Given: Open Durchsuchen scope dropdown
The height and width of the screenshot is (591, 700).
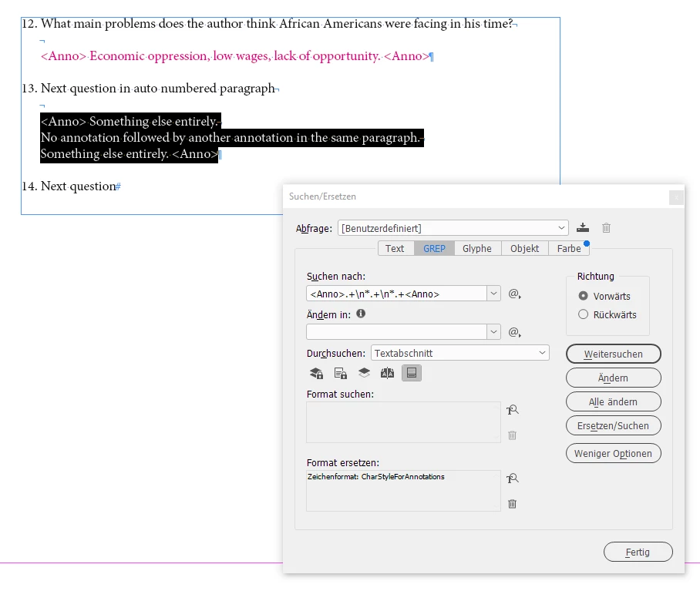Looking at the screenshot, I should click(x=459, y=353).
